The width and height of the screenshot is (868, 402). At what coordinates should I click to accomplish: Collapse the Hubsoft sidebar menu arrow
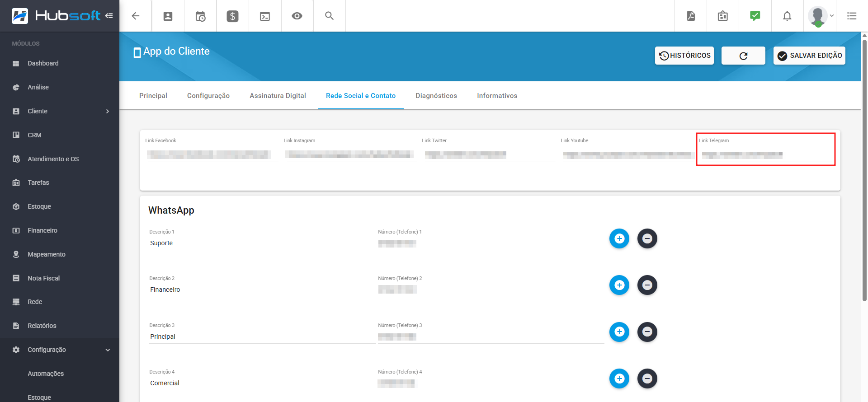109,16
